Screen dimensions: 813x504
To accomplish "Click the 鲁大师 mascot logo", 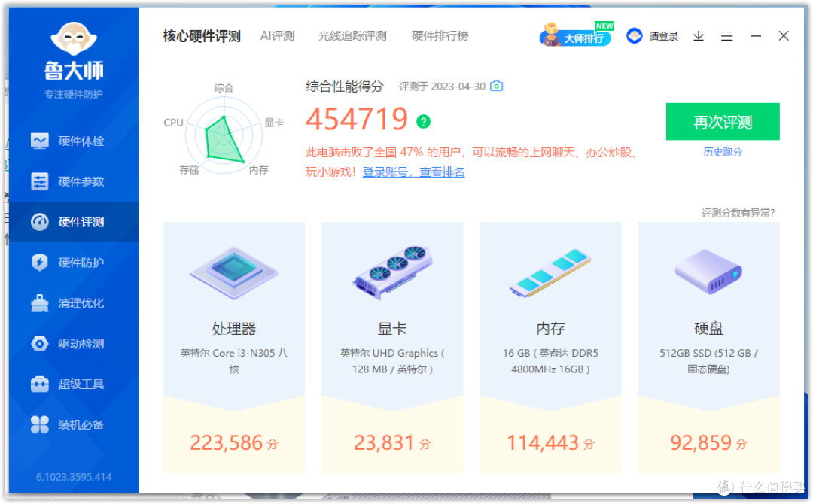I will coord(74,39).
